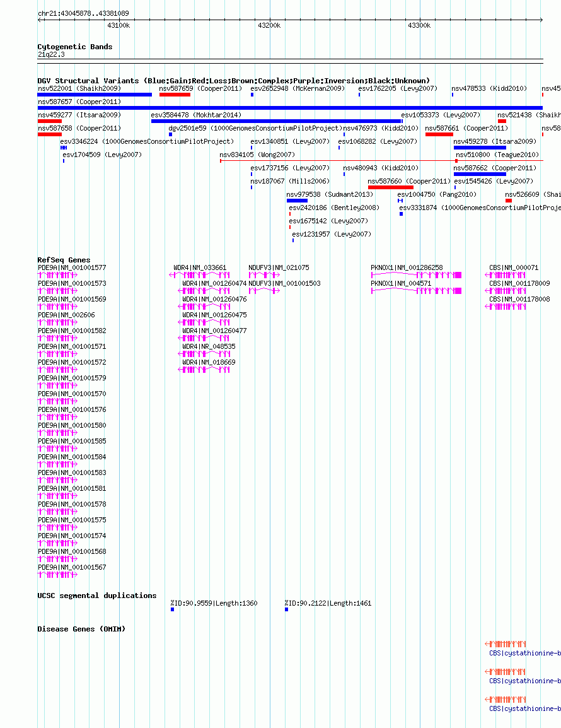Open transcript CBS|NM_000071
Screen dimensions: 561x728
[514, 267]
